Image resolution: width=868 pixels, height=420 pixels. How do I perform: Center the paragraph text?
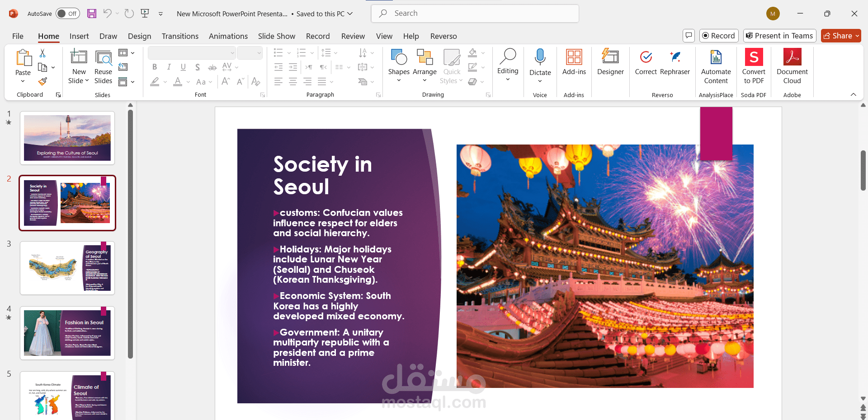293,82
